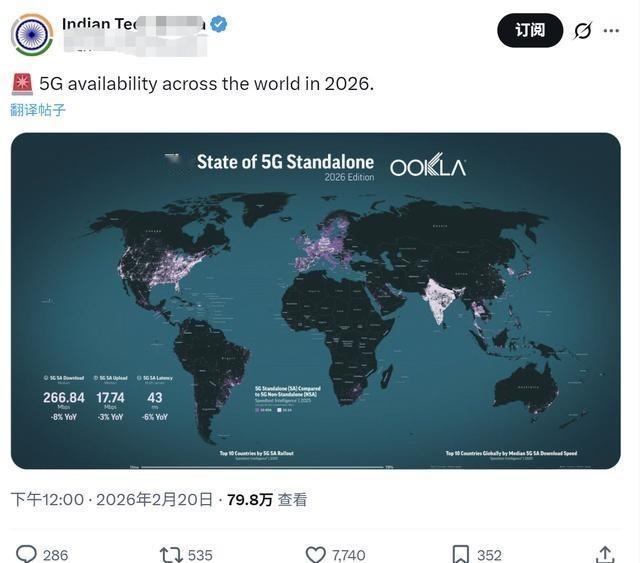Click the reply speech bubble icon
Image resolution: width=640 pixels, height=563 pixels.
pyautogui.click(x=27, y=554)
